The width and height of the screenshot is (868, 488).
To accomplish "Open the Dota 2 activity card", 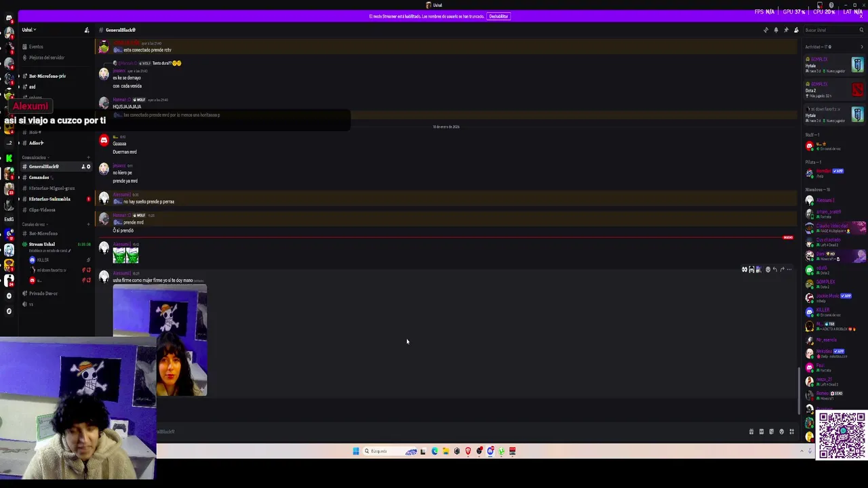I will coord(835,89).
